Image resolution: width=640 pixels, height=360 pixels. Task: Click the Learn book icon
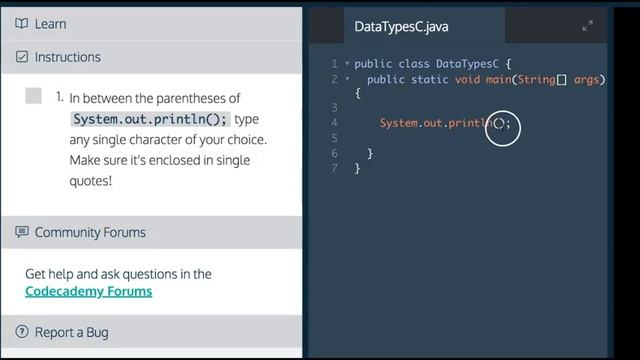coord(22,24)
